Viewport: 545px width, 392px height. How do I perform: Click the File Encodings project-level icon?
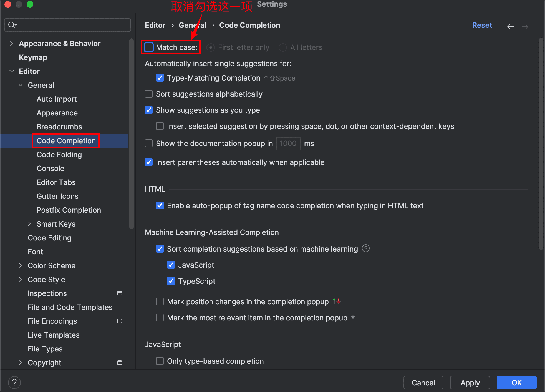(120, 321)
